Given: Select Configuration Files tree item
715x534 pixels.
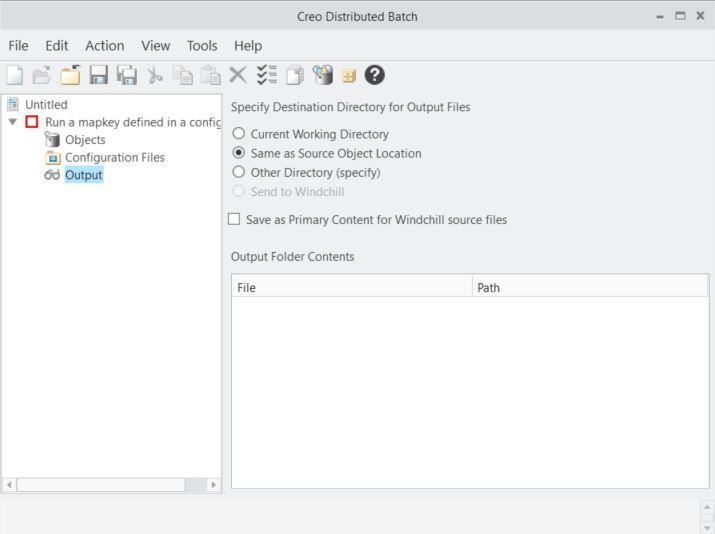Looking at the screenshot, I should (x=114, y=158).
